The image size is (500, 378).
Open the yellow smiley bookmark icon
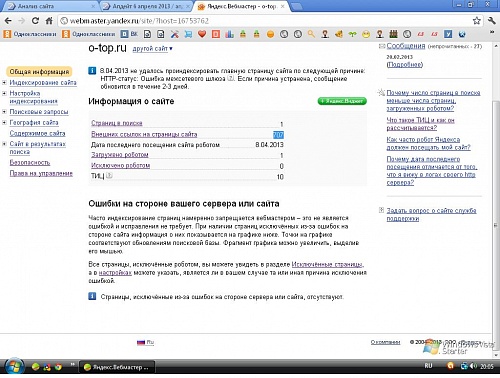click(366, 34)
